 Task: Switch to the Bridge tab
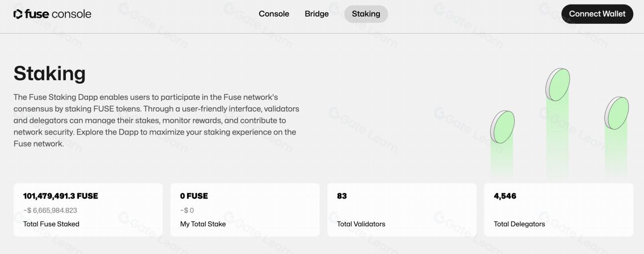(316, 14)
